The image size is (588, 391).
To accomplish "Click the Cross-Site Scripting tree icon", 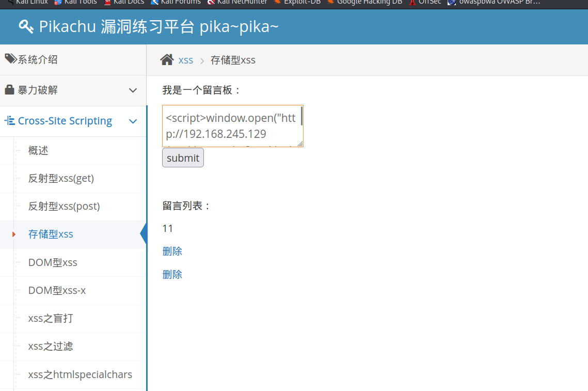I will 9,121.
